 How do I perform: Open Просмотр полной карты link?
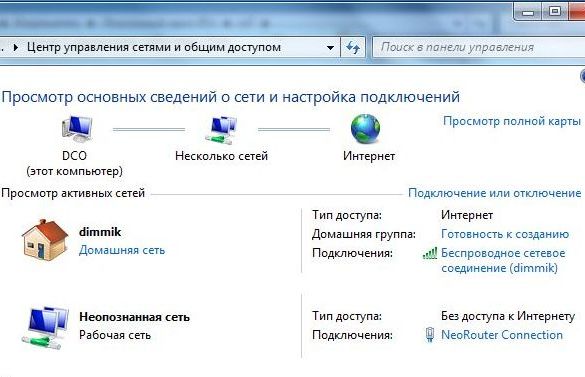(x=512, y=121)
